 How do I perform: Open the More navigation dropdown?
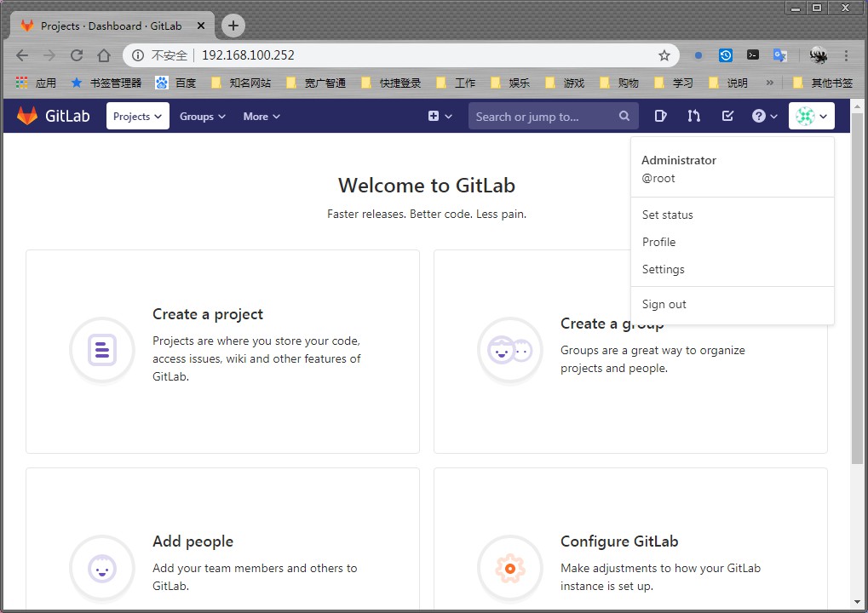262,116
